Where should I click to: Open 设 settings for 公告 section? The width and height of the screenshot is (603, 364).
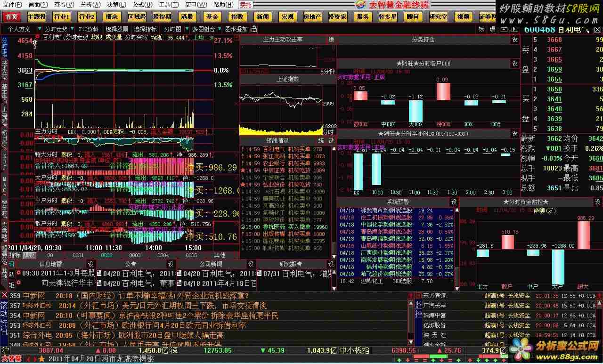click(x=171, y=264)
